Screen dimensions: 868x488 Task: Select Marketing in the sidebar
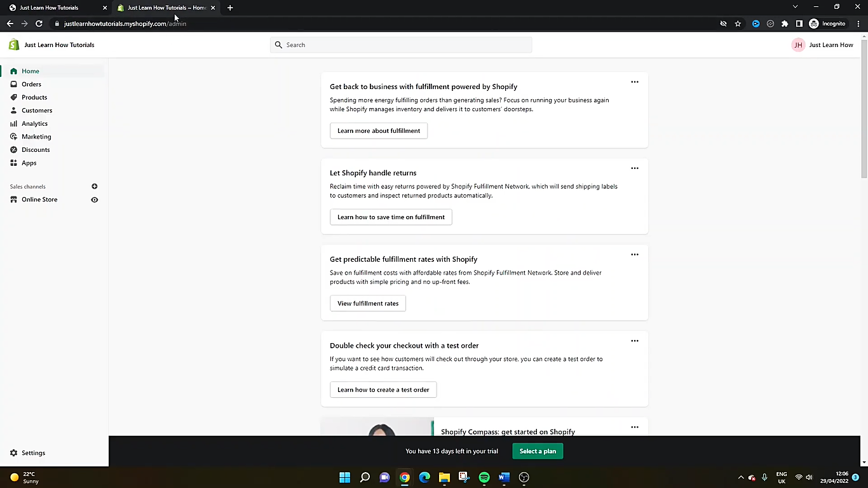click(36, 137)
